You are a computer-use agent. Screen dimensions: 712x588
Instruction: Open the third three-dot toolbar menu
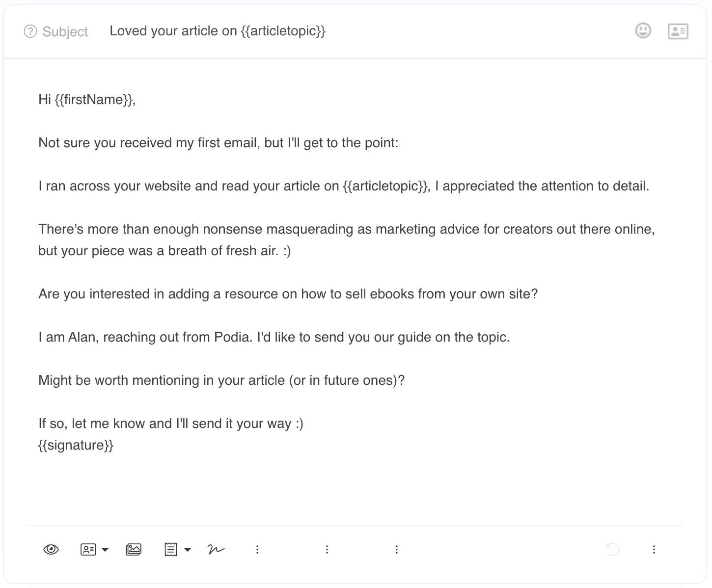coord(397,549)
